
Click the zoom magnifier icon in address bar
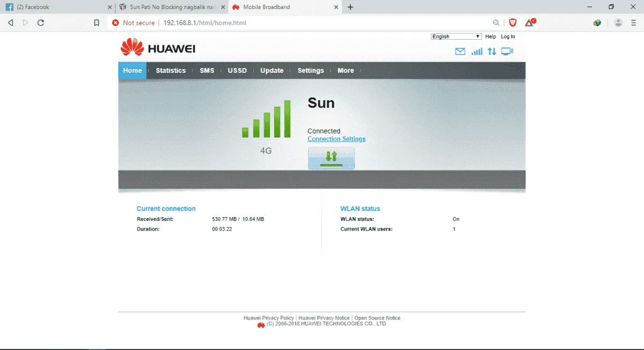coord(496,23)
